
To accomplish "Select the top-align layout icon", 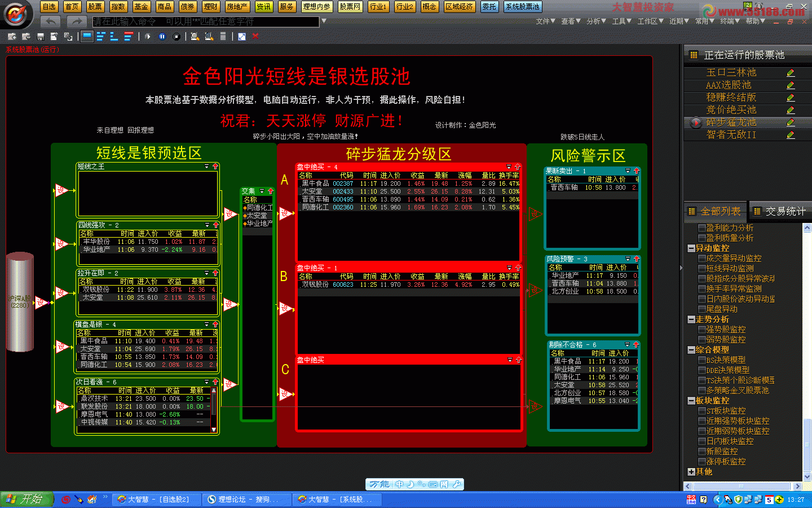I will [87, 37].
